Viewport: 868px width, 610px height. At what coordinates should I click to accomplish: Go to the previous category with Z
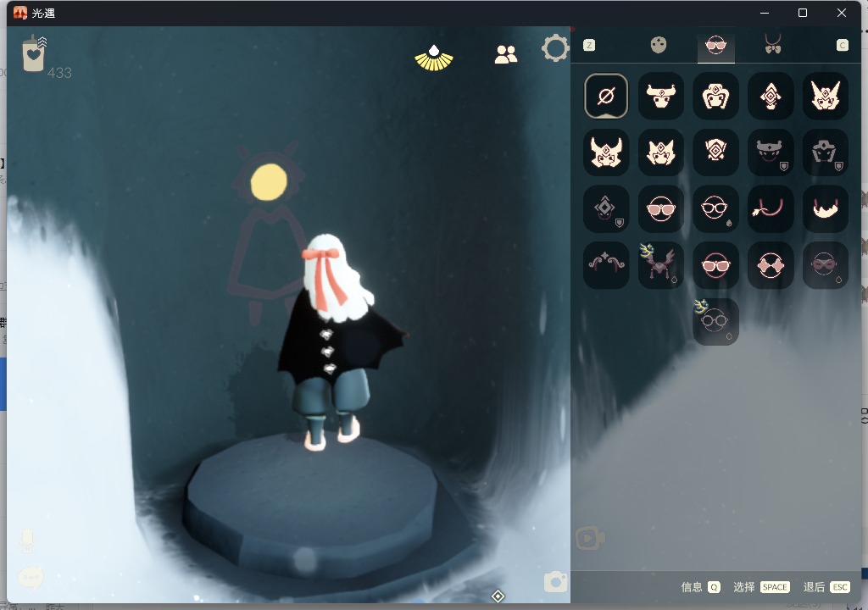click(x=589, y=45)
